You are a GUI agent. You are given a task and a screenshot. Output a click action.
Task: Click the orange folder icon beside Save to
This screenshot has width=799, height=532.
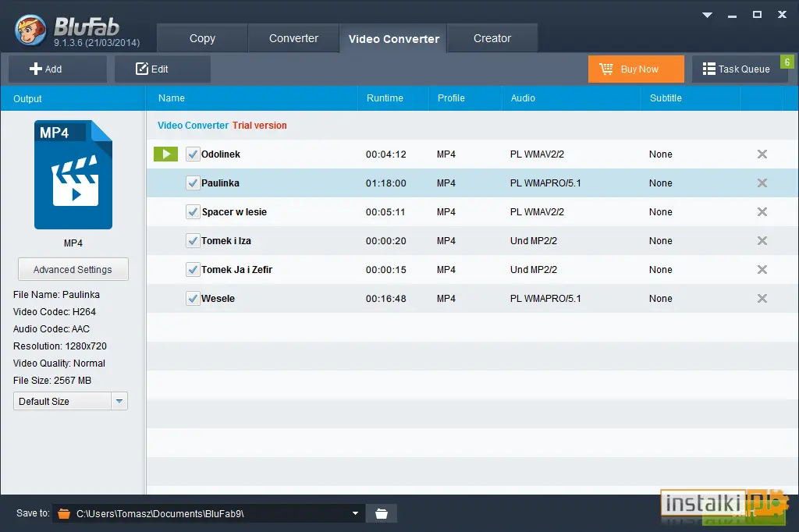(x=64, y=513)
